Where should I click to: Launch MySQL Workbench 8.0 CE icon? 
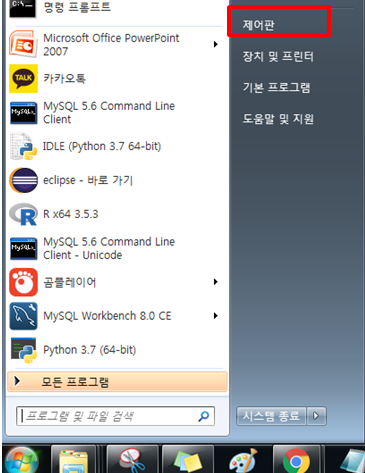[x=23, y=316]
